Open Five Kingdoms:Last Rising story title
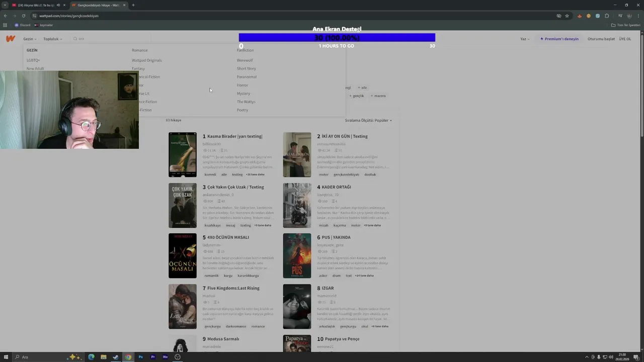 click(233, 288)
